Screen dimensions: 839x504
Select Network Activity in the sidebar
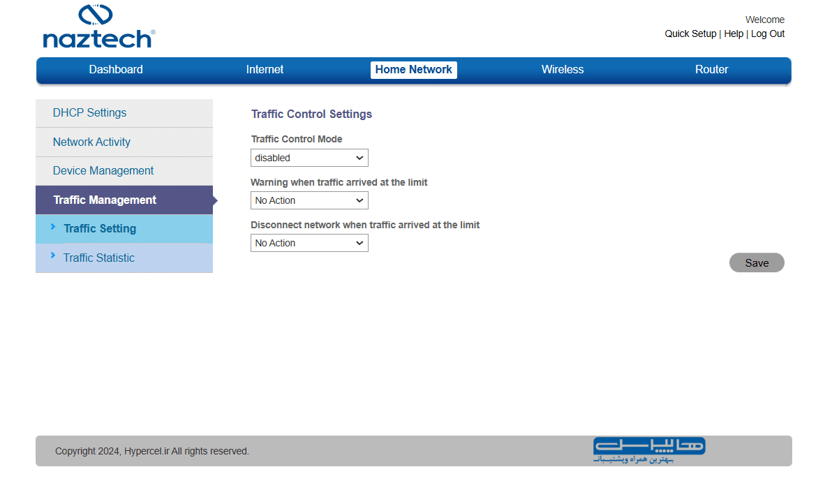point(92,142)
